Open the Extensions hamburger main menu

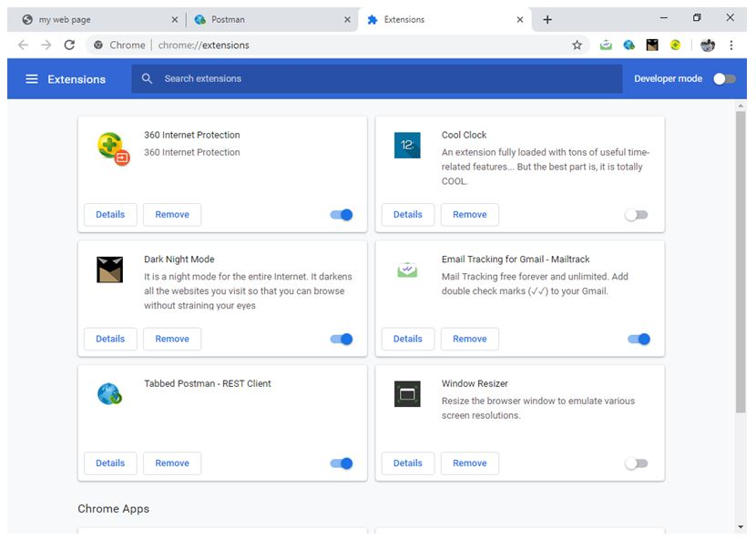click(32, 79)
